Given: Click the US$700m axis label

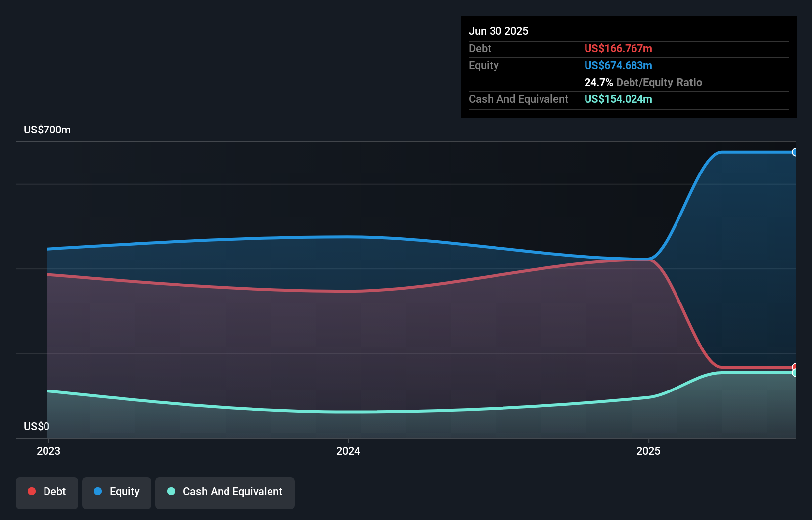Looking at the screenshot, I should [46, 130].
